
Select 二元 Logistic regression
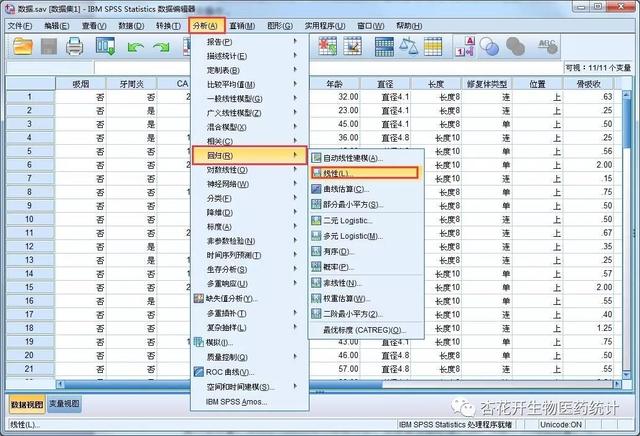coord(366,220)
